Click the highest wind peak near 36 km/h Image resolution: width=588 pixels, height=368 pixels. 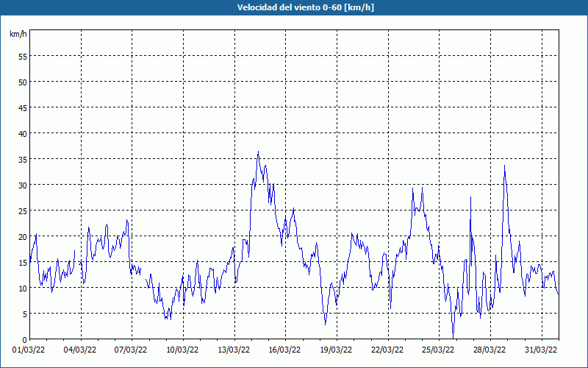click(258, 152)
